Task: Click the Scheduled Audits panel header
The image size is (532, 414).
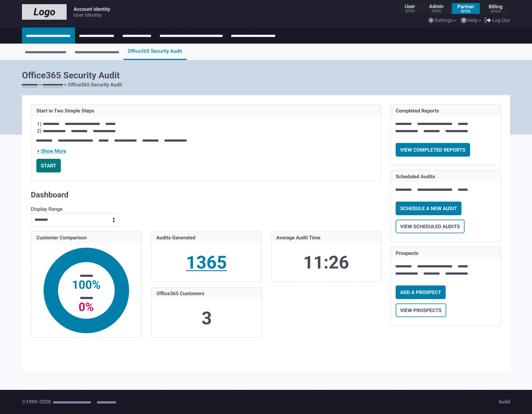Action: [445, 177]
